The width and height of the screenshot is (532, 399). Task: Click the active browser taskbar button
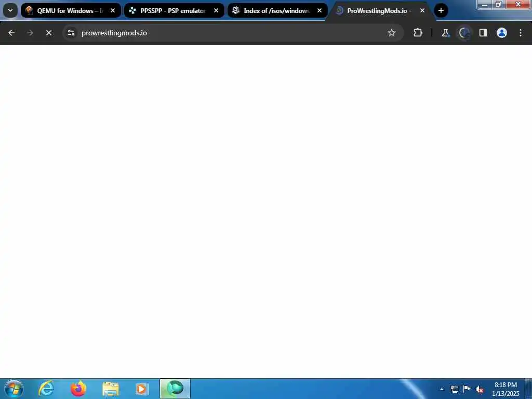point(175,389)
